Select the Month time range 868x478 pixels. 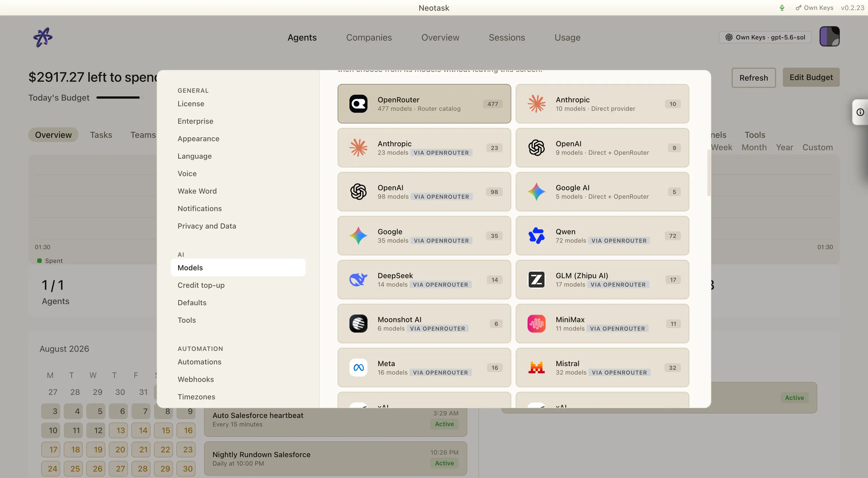tap(754, 148)
